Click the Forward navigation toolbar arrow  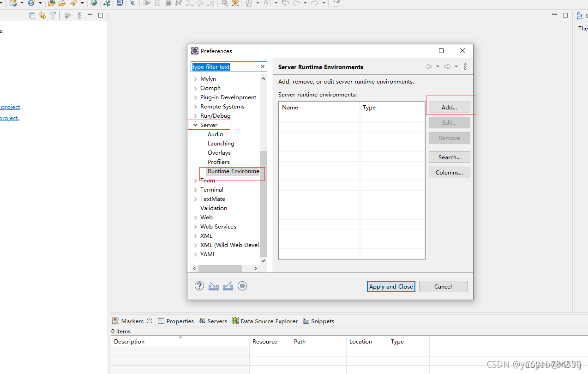click(x=314, y=3)
